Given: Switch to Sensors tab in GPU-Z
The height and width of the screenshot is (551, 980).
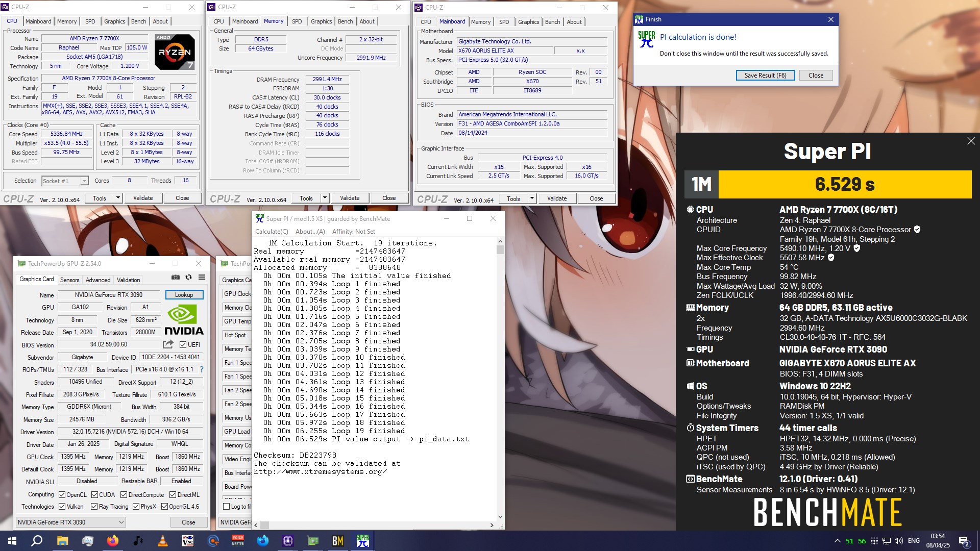Looking at the screenshot, I should click(x=69, y=280).
